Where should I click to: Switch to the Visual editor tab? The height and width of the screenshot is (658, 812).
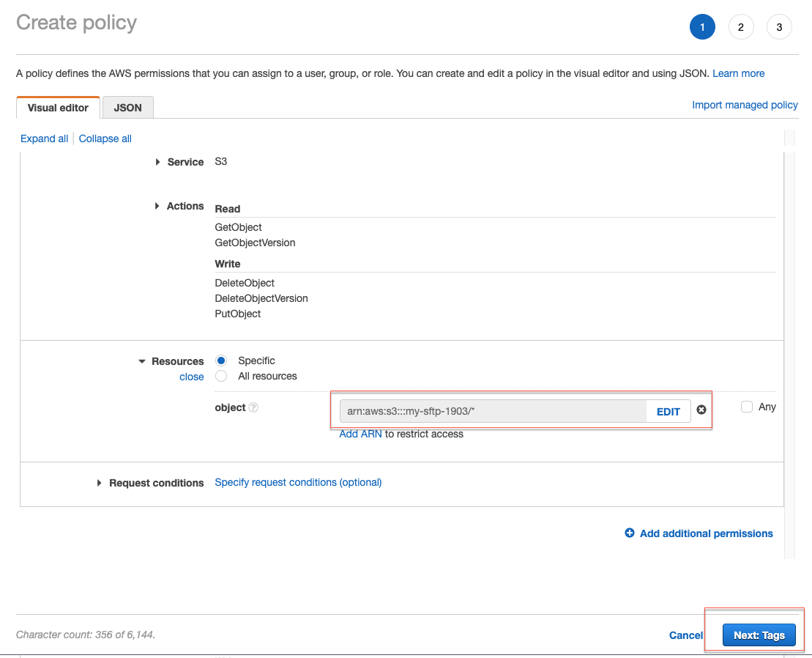tap(58, 108)
